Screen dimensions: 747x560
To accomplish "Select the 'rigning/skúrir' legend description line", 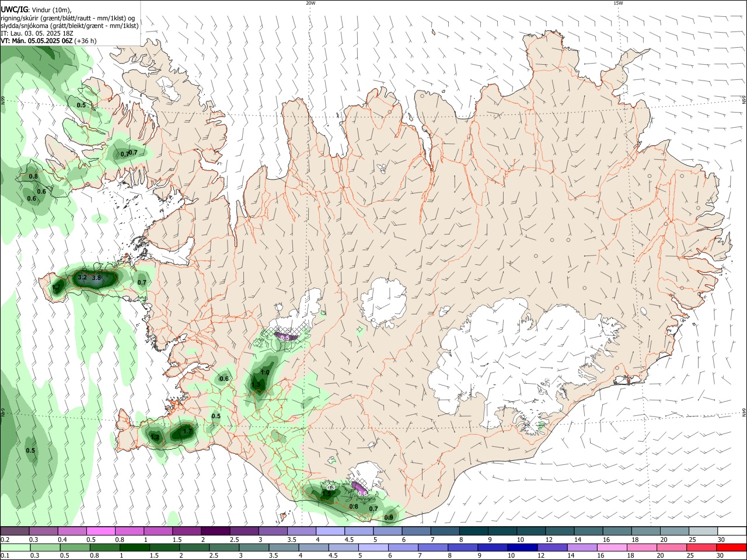I will pos(68,18).
